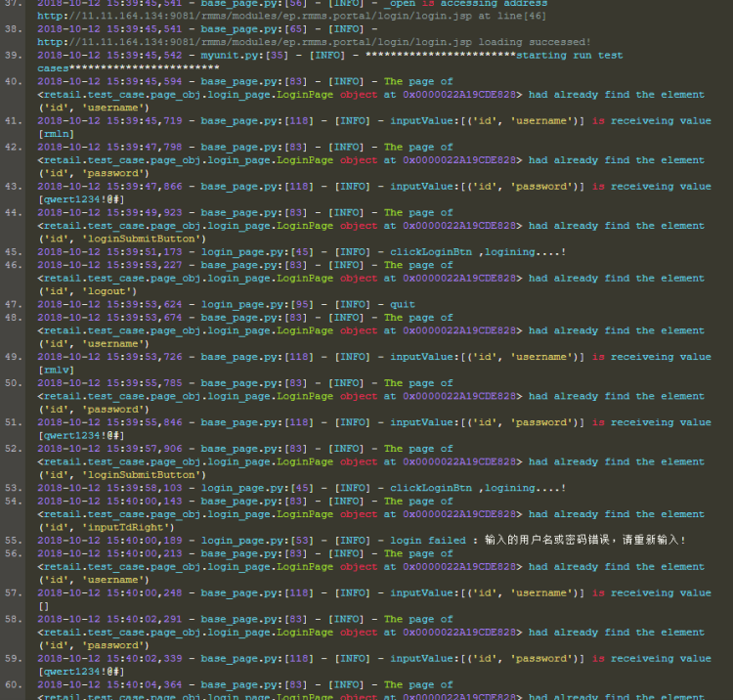Click the value [rmlv] under line 49
The width and height of the screenshot is (733, 700).
(56, 371)
